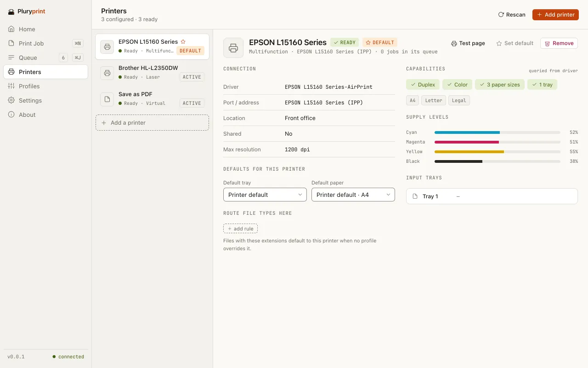Click the Color capability chip
Viewport: 588px width, 368px height.
click(457, 85)
